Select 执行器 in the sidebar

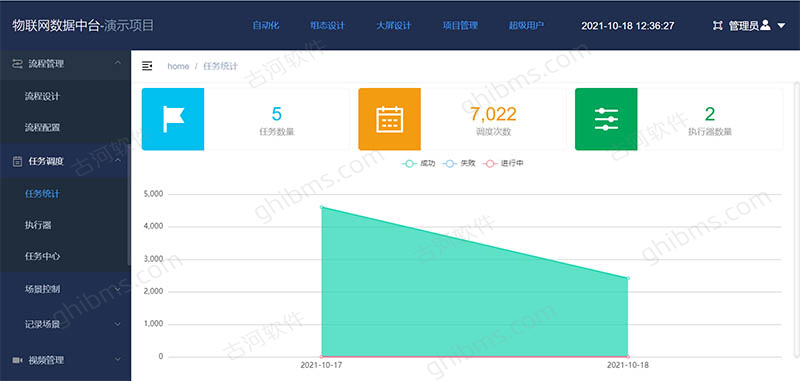(x=38, y=225)
